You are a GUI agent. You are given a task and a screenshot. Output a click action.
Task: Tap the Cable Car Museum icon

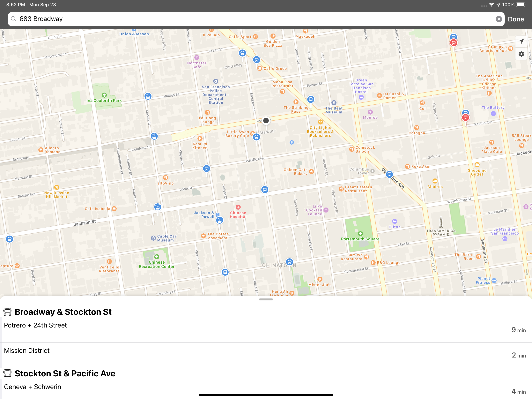click(153, 238)
